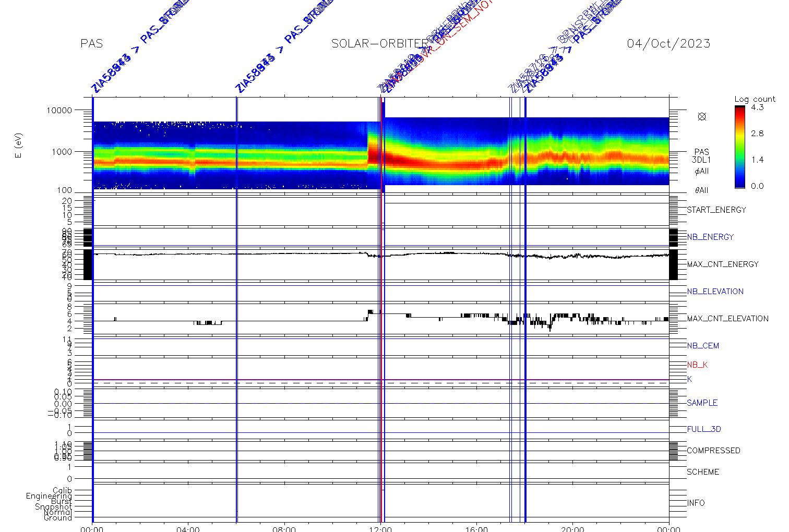Click the blue vertical marker line near 06:00
This screenshot has height=532, width=789.
point(237,309)
